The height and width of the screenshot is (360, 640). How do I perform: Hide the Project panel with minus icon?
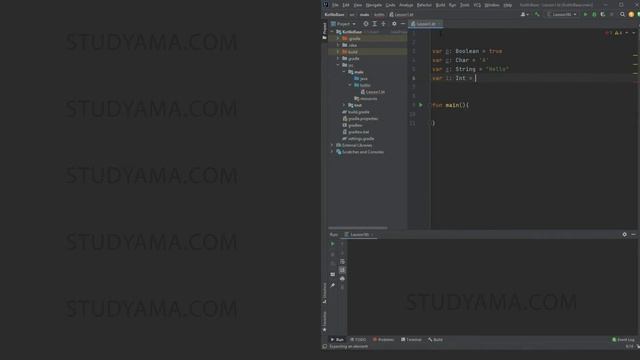(x=403, y=24)
